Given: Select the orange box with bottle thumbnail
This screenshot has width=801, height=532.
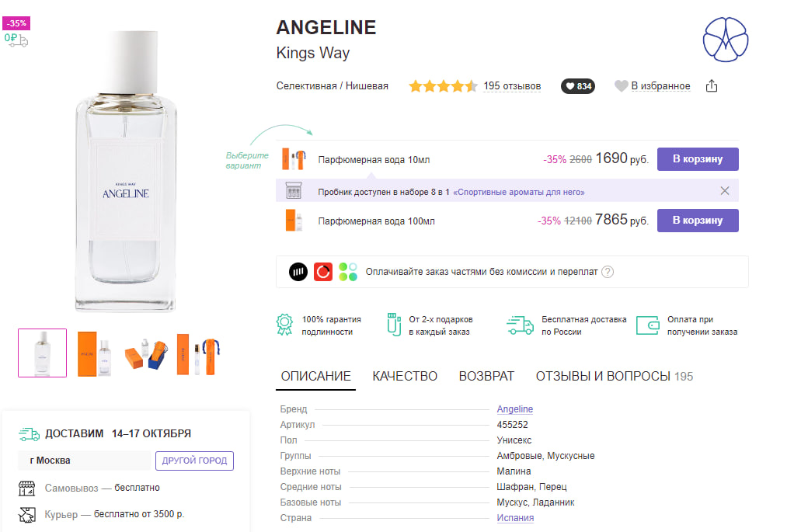Looking at the screenshot, I should 95,353.
